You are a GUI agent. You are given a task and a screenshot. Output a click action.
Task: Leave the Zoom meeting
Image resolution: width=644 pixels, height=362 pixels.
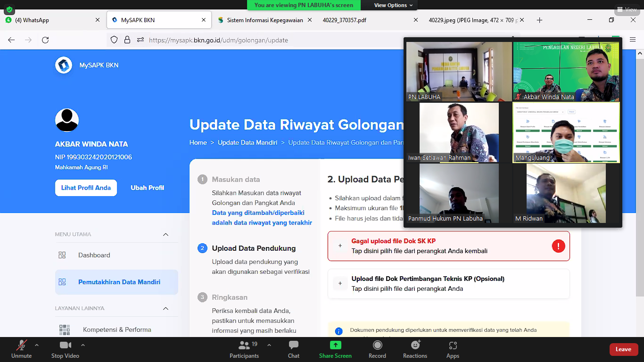click(623, 349)
